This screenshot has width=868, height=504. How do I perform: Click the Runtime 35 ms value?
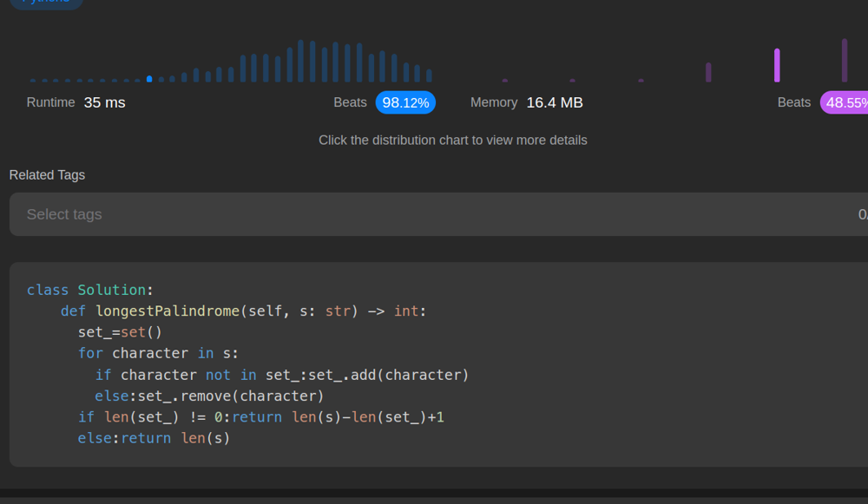104,102
